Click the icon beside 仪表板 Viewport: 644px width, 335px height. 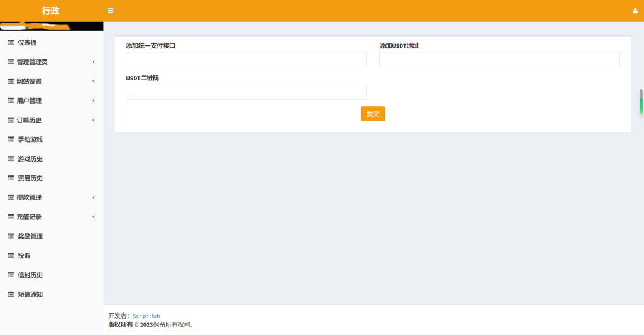pos(11,43)
